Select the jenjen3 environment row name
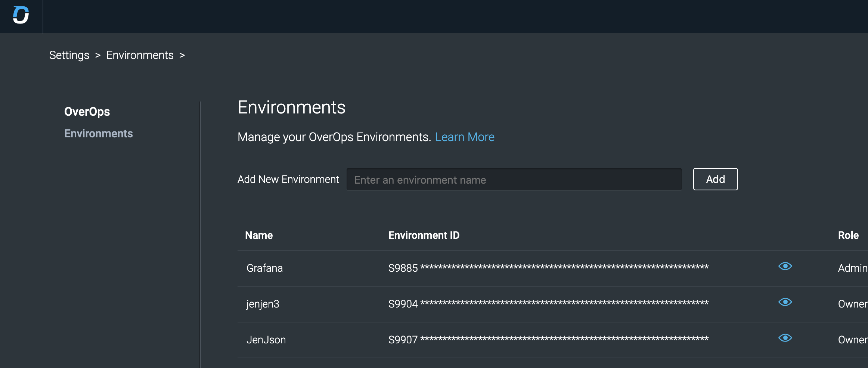Viewport: 868px width, 368px height. 263,304
